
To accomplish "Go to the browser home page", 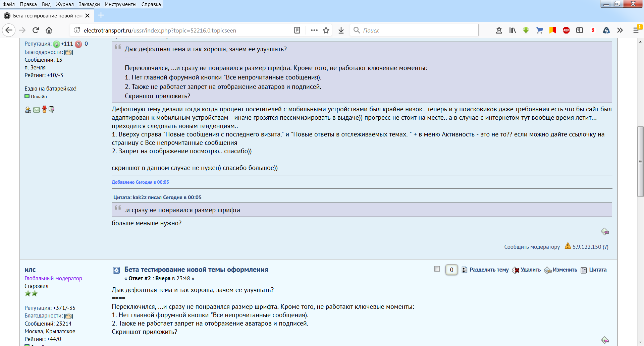I will 49,30.
